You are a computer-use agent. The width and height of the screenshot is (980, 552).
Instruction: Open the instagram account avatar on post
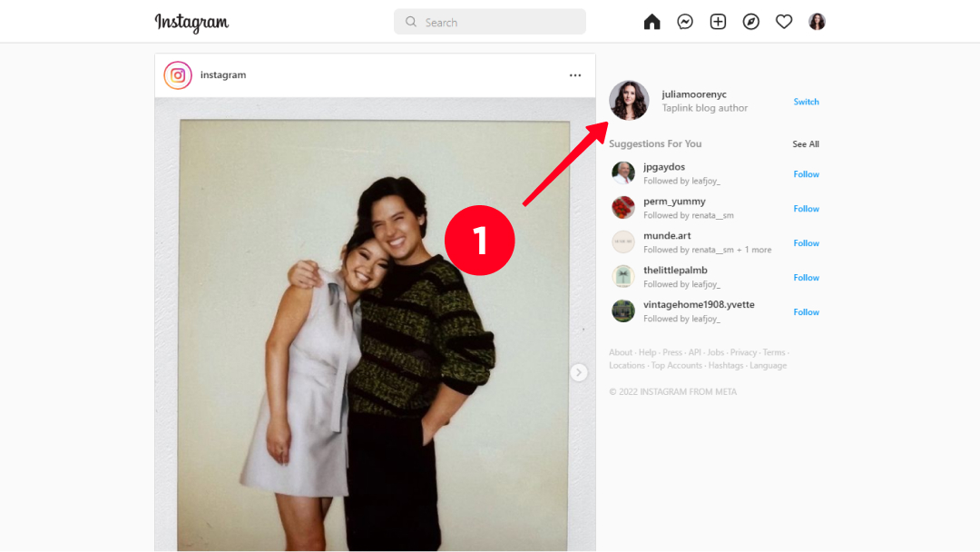(178, 75)
